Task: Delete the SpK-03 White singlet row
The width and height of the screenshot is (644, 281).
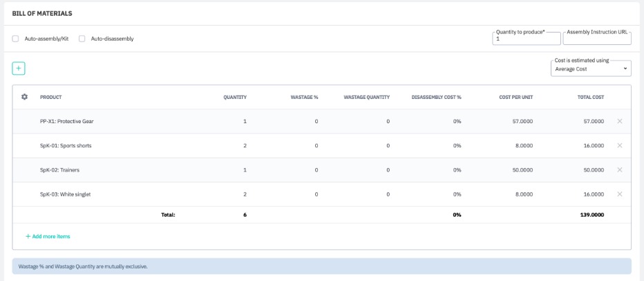Action: click(619, 194)
